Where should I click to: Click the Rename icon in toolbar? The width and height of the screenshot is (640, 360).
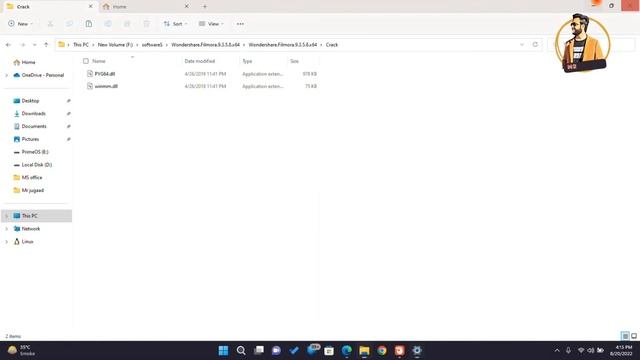click(108, 24)
